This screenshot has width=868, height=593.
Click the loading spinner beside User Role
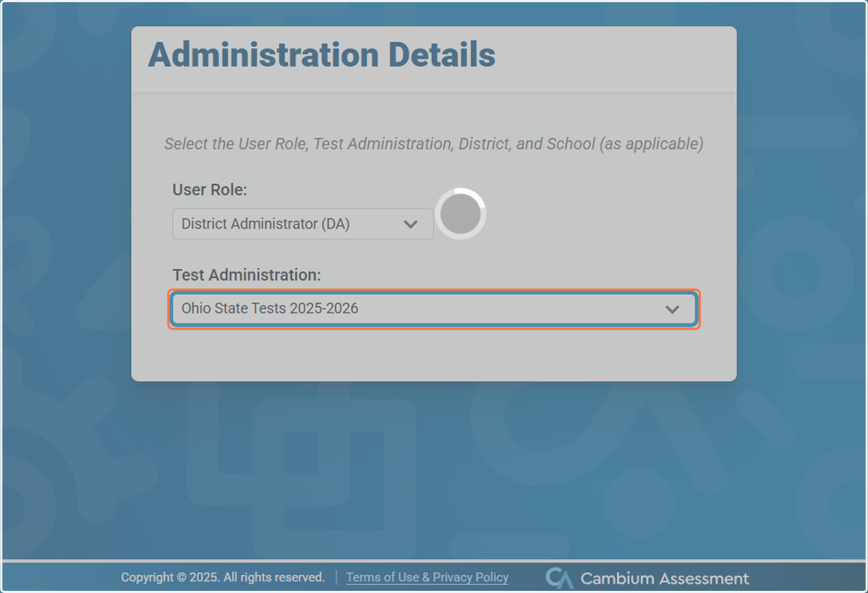(x=461, y=214)
